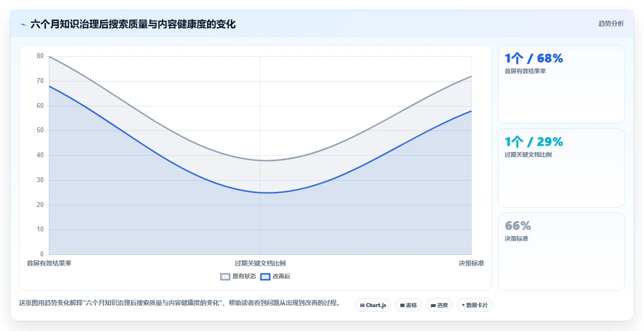Click the y-axis value 0
644x331 pixels.
click(42, 254)
